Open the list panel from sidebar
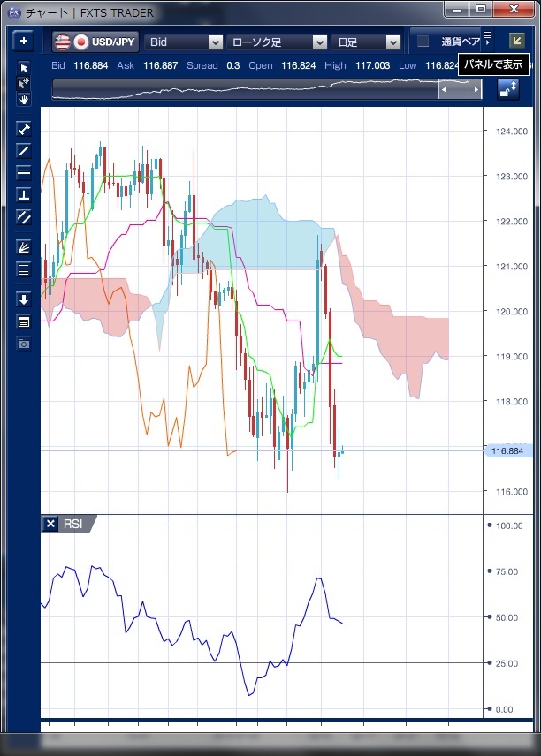 click(x=24, y=321)
